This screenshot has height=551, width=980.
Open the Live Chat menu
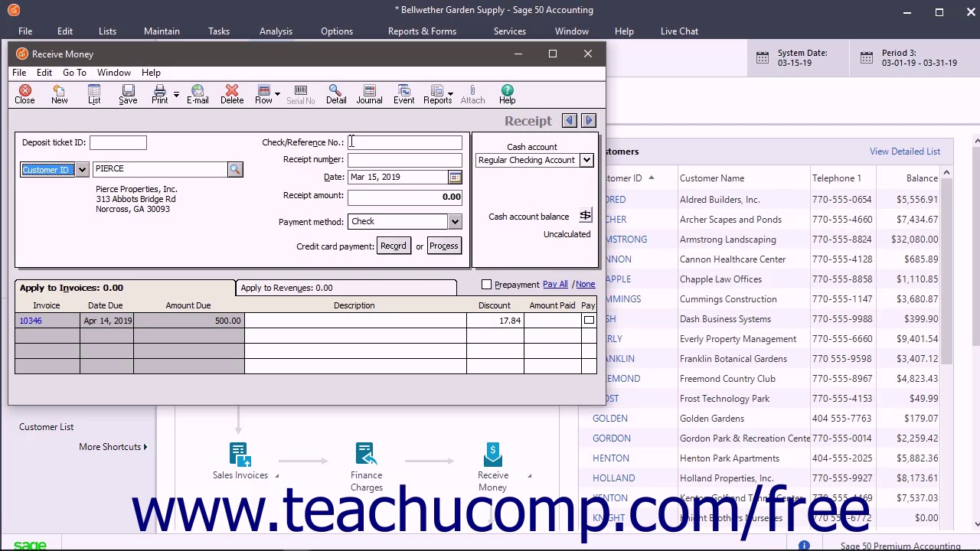(x=679, y=31)
